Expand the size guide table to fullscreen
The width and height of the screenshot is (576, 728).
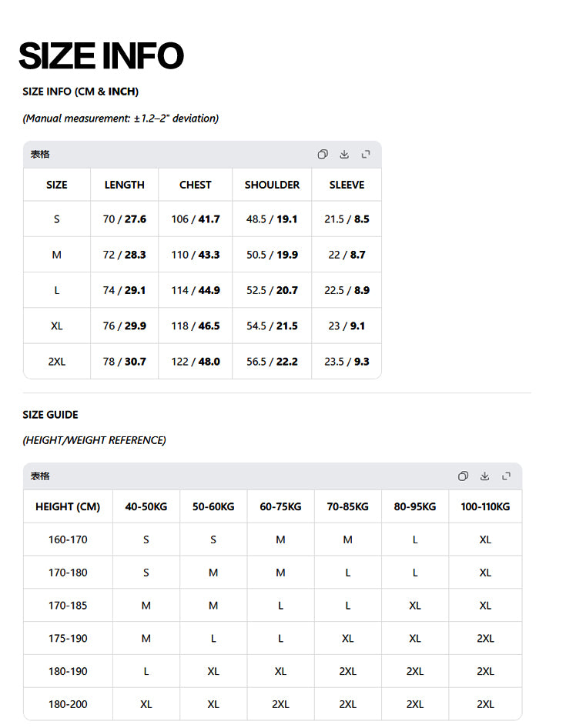pyautogui.click(x=507, y=476)
